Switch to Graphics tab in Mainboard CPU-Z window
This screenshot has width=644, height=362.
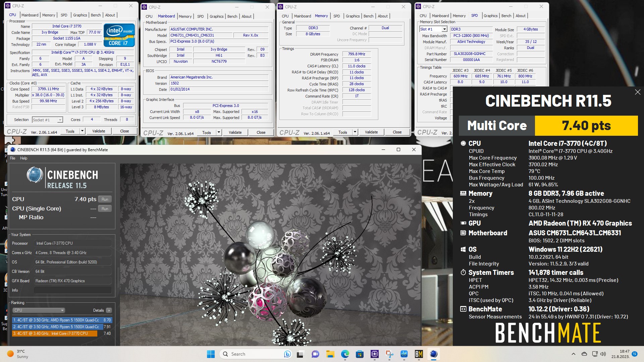coord(216,16)
